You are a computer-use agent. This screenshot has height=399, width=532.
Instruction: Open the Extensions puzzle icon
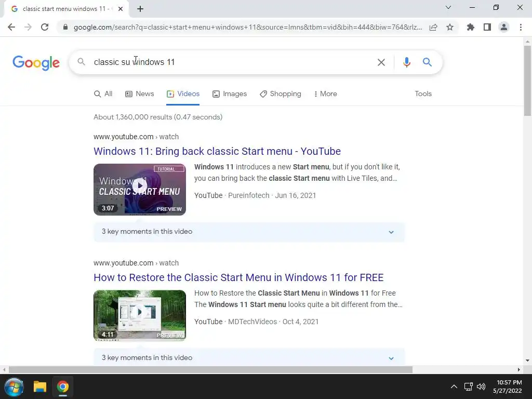pyautogui.click(x=471, y=27)
